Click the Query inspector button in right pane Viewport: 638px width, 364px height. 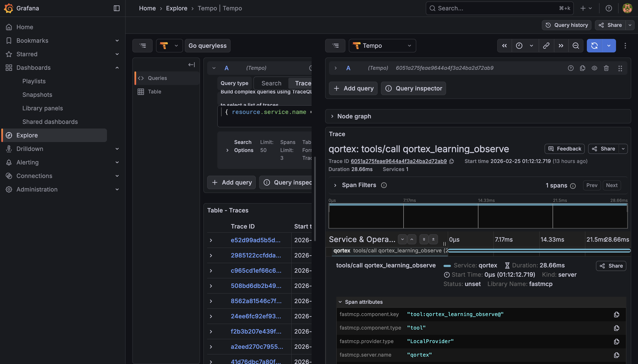click(413, 89)
